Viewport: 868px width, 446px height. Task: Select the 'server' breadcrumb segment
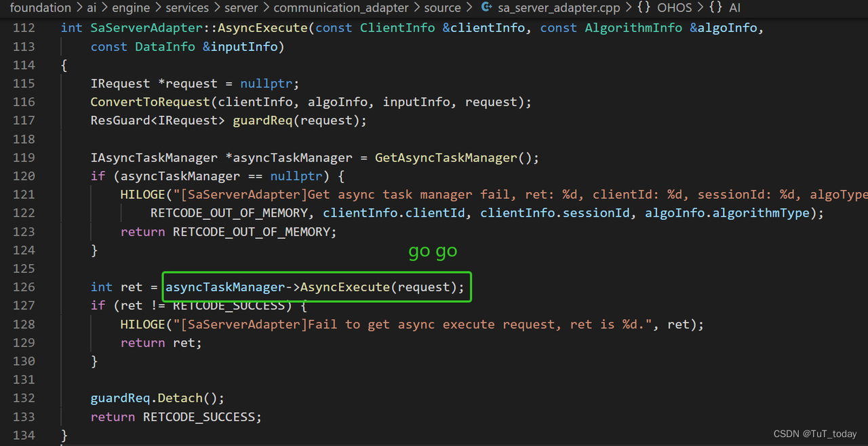pyautogui.click(x=241, y=8)
